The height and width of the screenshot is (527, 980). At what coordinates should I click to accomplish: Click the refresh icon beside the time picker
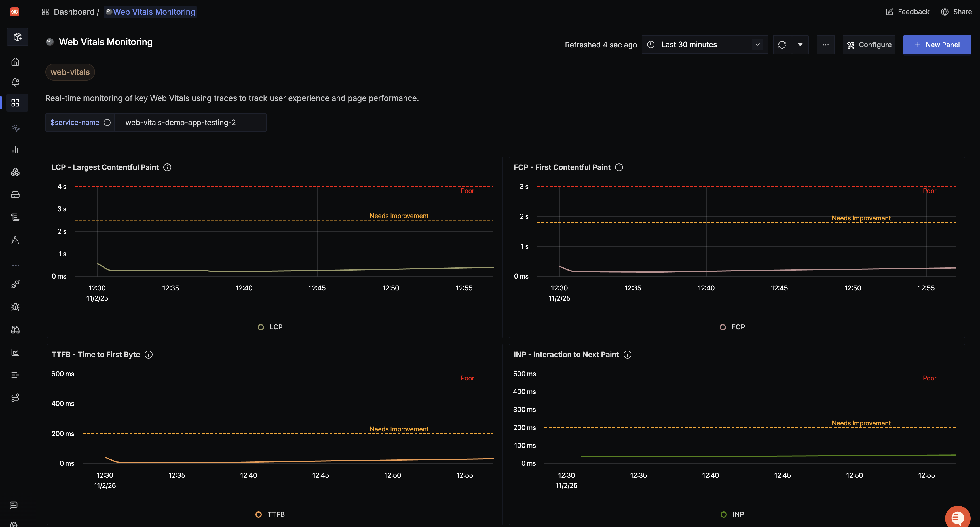783,45
